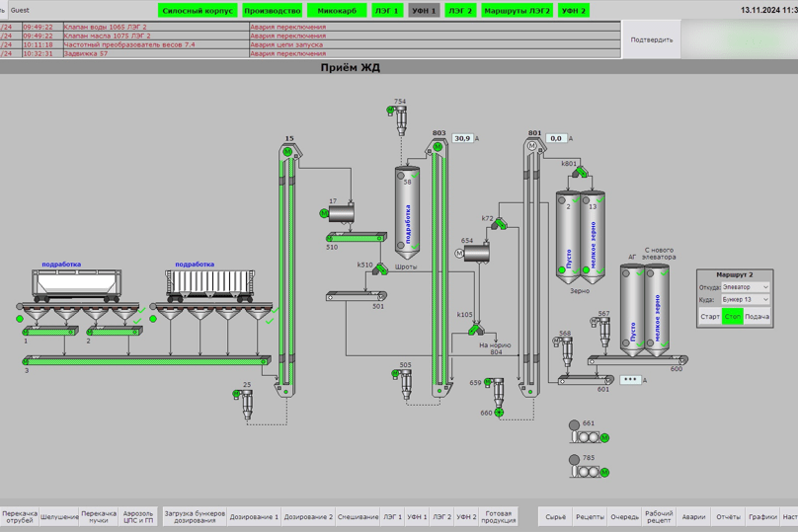Select the k105 diverter valve

(x=476, y=330)
